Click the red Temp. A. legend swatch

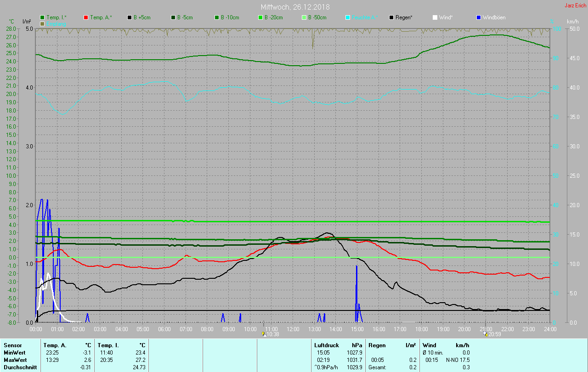pos(86,17)
